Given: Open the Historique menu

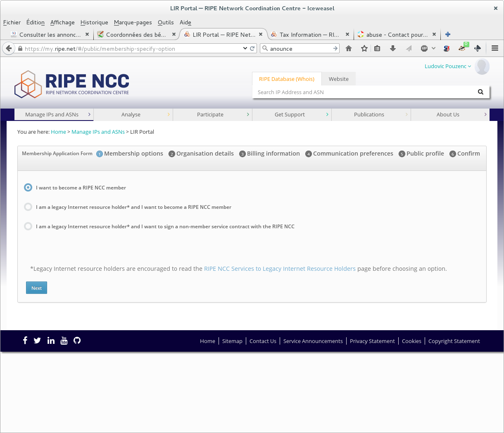Looking at the screenshot, I should tap(94, 22).
